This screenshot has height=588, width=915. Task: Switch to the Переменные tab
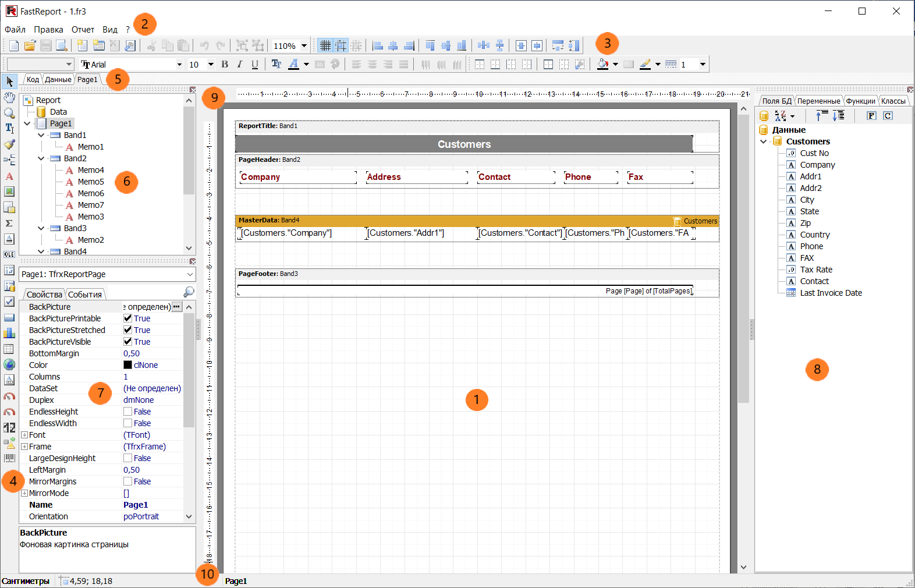pos(818,101)
